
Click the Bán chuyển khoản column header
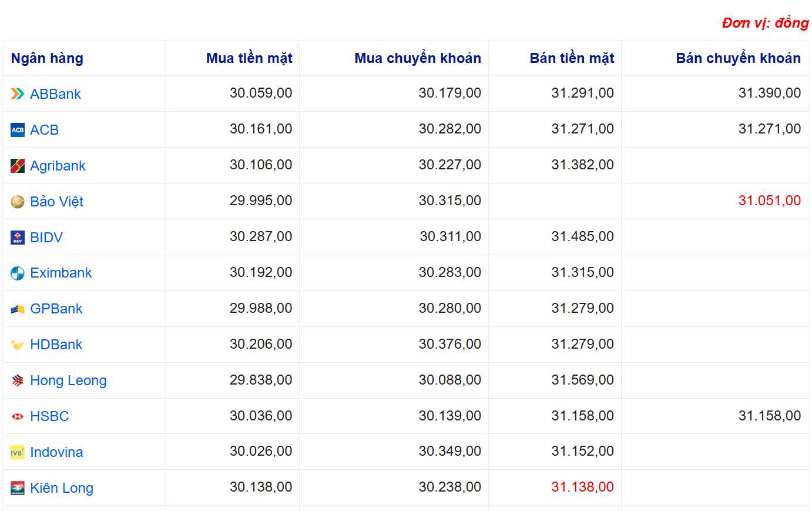(738, 58)
